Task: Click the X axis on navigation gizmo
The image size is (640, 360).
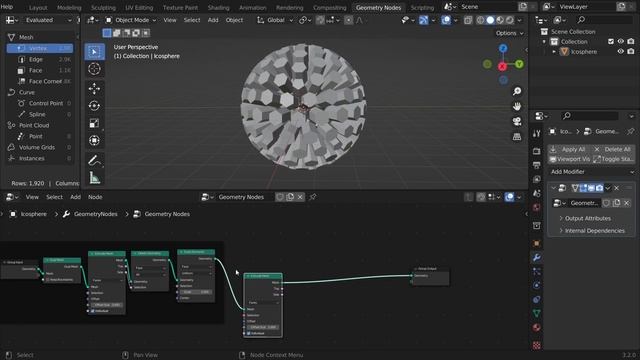Action: coord(502,66)
